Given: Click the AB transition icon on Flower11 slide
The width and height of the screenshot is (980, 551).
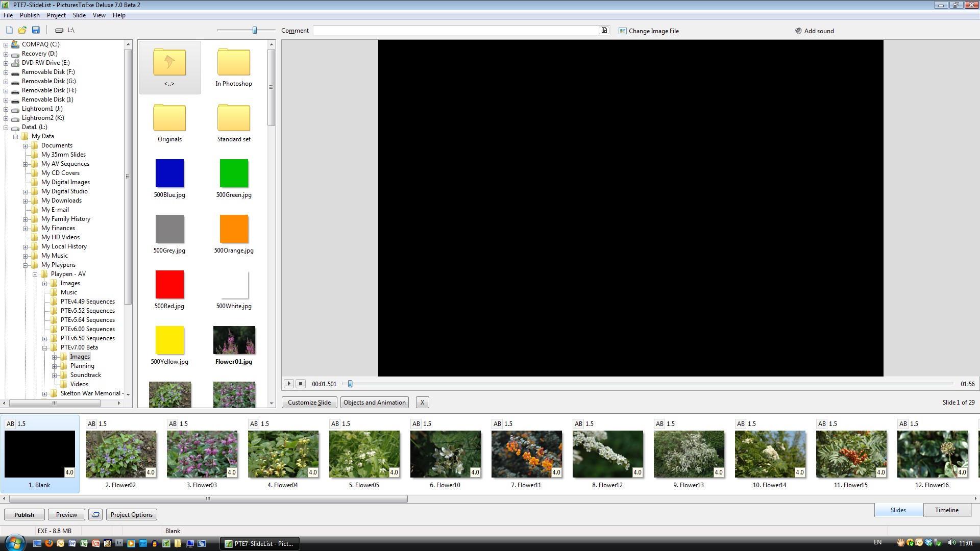Looking at the screenshot, I should (x=497, y=424).
